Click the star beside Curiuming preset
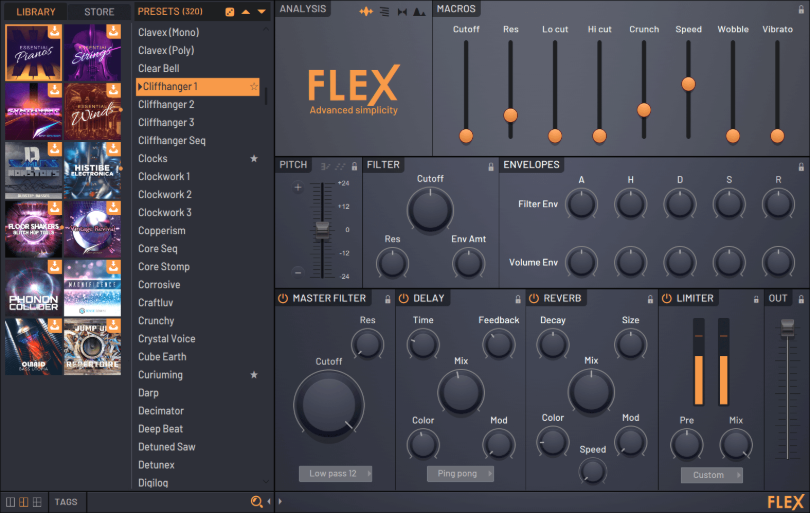812x515 pixels. pyautogui.click(x=254, y=375)
